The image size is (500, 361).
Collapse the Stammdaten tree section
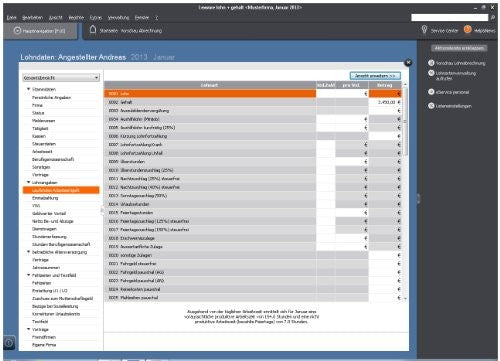click(x=29, y=89)
